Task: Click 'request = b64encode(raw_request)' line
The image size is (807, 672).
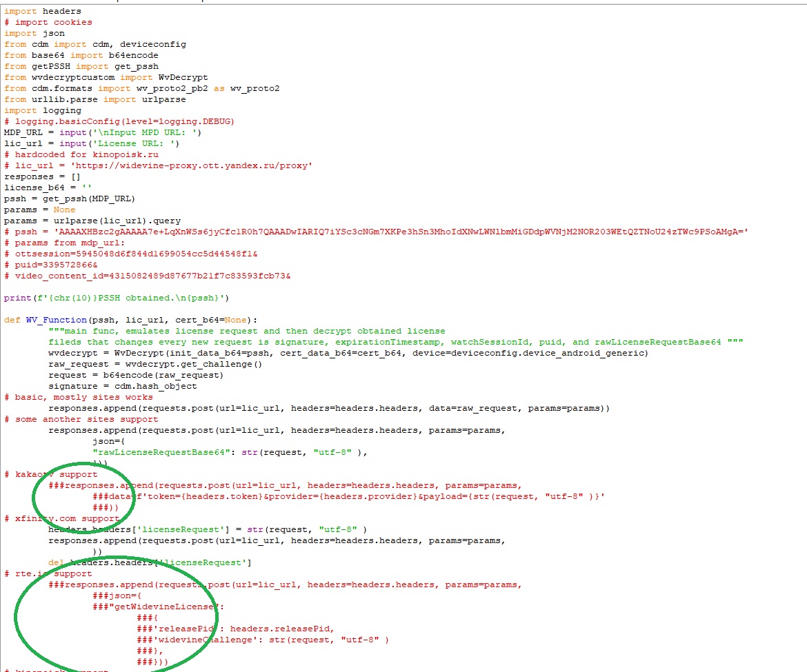Action: (x=136, y=376)
